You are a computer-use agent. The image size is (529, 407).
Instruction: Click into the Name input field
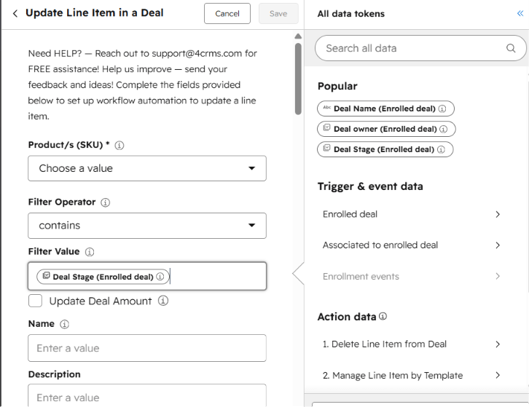click(x=147, y=348)
